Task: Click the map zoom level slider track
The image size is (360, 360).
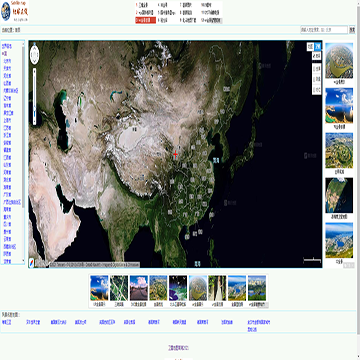Action: pos(34,97)
